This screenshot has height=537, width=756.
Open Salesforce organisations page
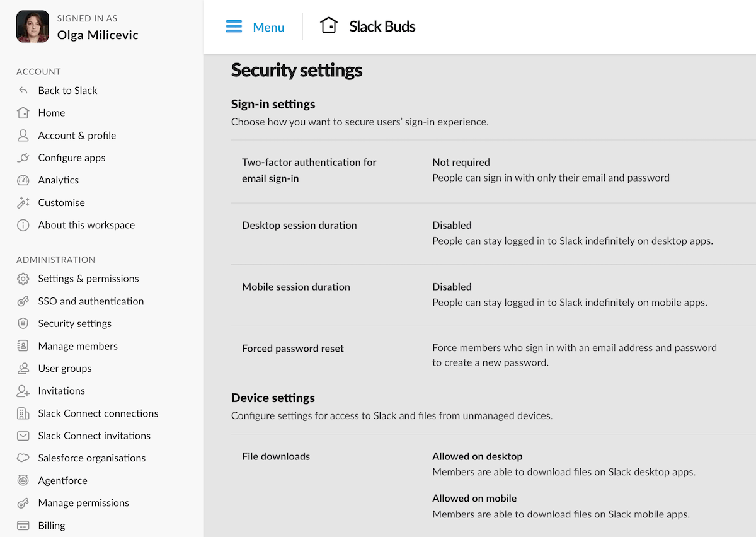91,458
